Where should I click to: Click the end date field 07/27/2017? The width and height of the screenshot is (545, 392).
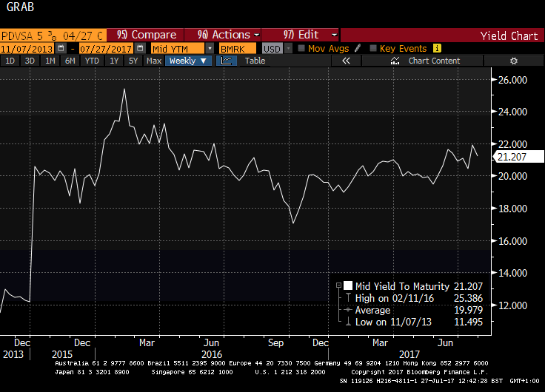pyautogui.click(x=107, y=49)
